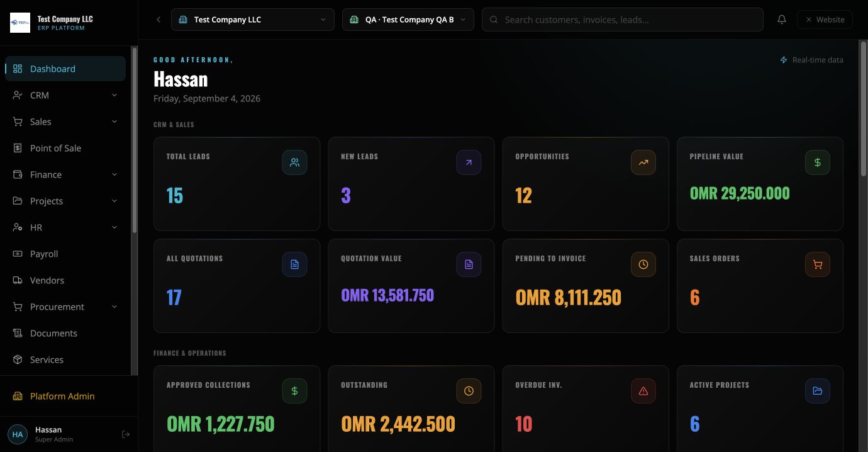
Task: Click the Quotation Value OMR 13,581.750 amount
Action: coord(387,295)
